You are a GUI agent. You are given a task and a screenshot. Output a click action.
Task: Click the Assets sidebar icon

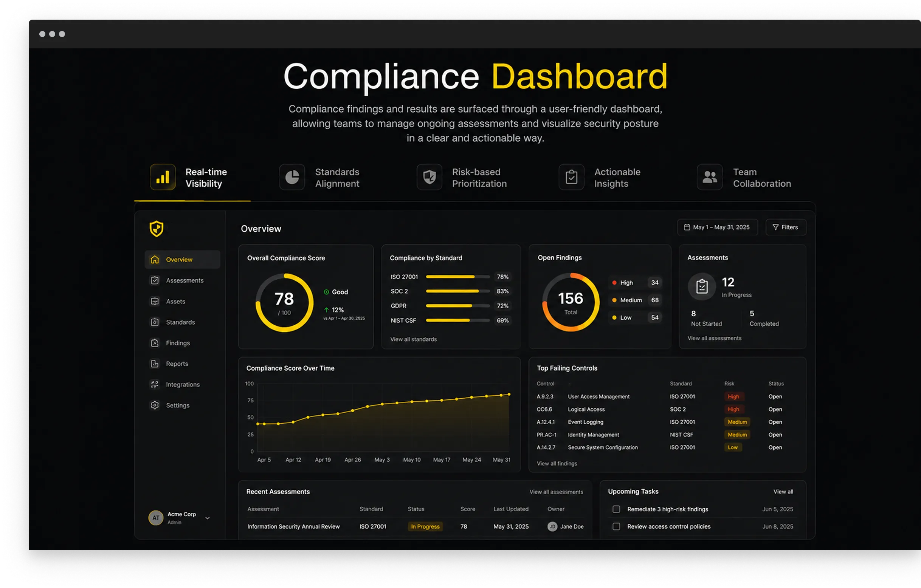[155, 301]
